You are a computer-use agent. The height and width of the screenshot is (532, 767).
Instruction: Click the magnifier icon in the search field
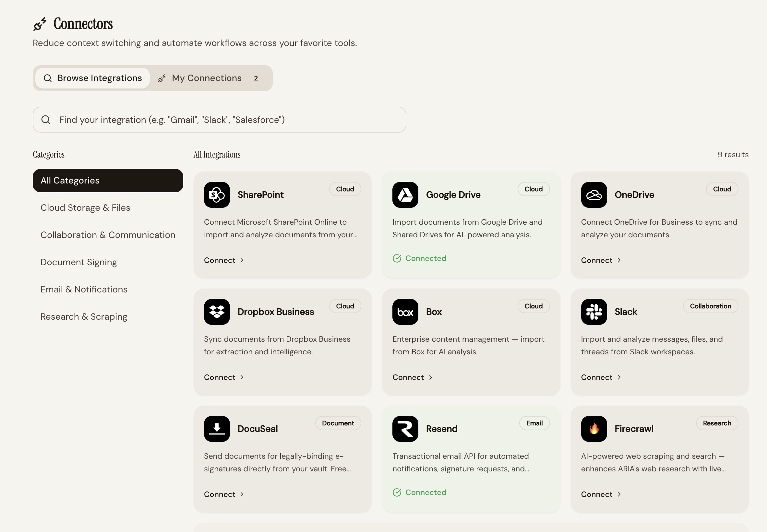coord(46,120)
